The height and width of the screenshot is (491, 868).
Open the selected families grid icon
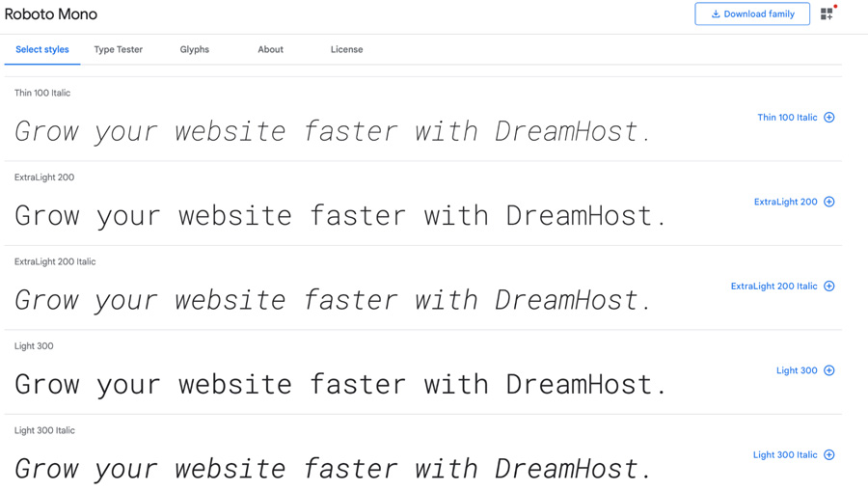click(x=827, y=14)
